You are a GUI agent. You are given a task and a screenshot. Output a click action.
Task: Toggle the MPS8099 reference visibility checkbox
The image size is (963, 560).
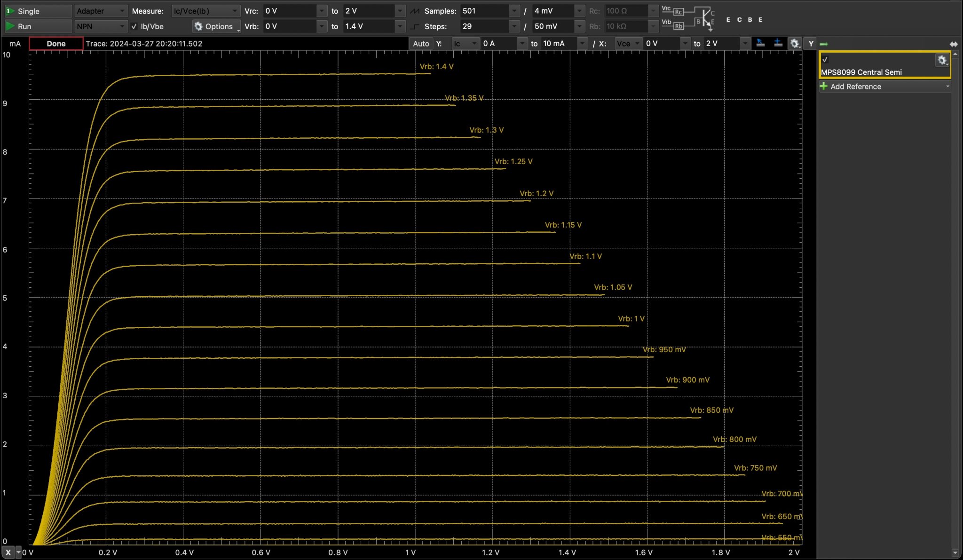point(825,60)
